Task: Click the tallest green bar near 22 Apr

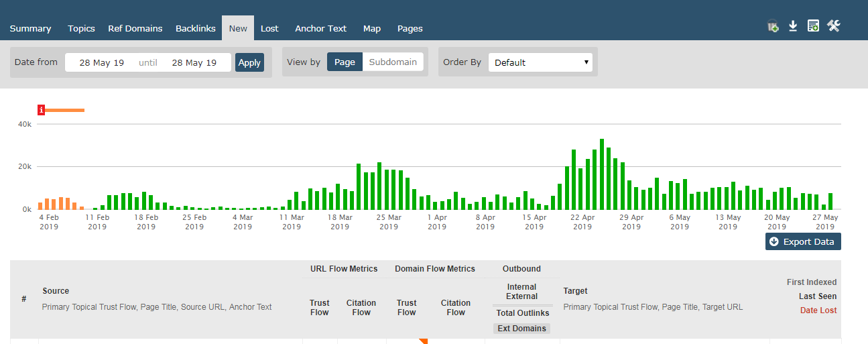Action: (602, 174)
